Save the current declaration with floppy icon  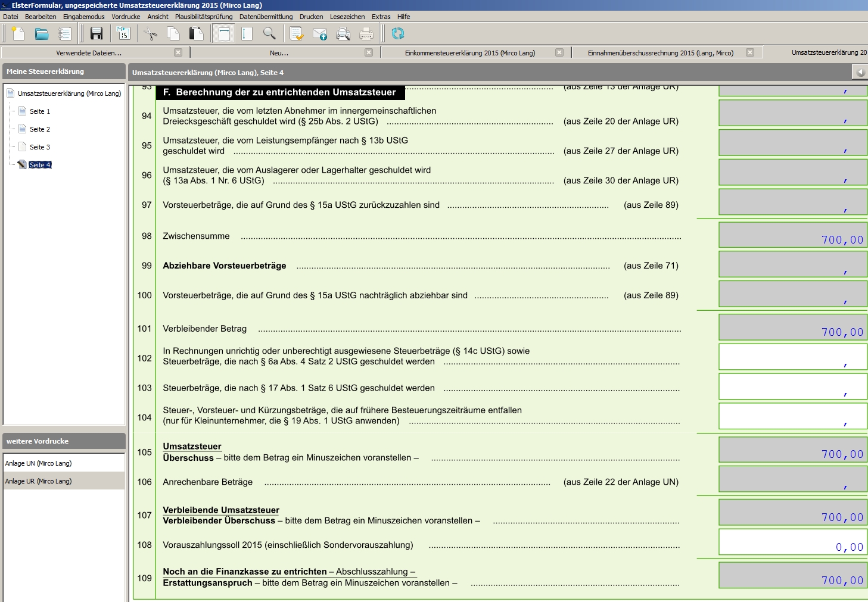(97, 34)
